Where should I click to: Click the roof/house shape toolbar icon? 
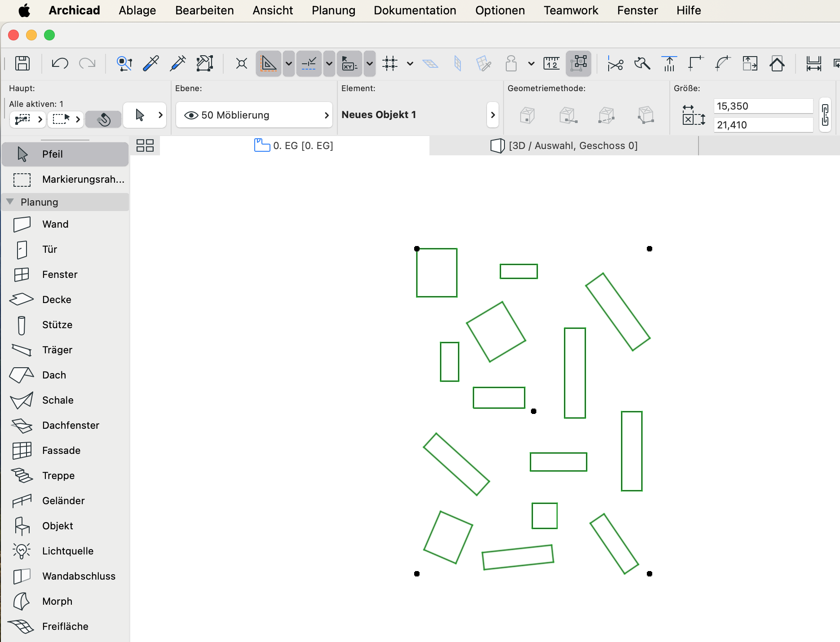777,63
